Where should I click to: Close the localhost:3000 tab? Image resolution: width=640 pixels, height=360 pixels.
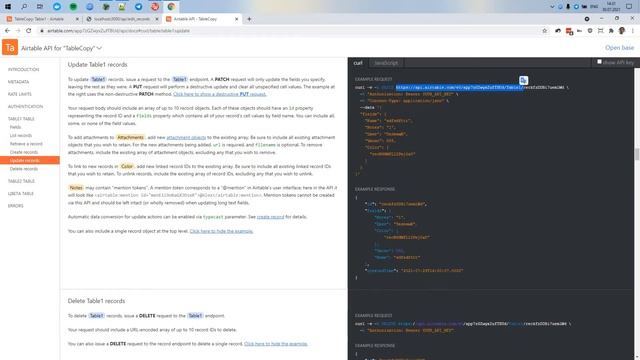pyautogui.click(x=157, y=19)
